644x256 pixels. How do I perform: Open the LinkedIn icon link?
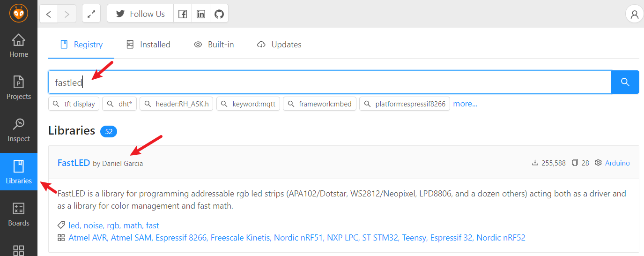201,14
